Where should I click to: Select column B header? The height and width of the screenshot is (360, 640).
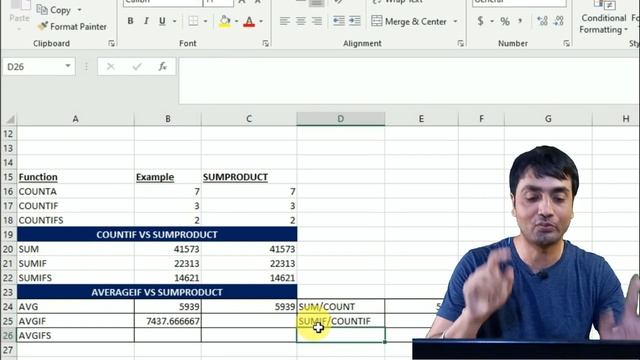[168, 119]
